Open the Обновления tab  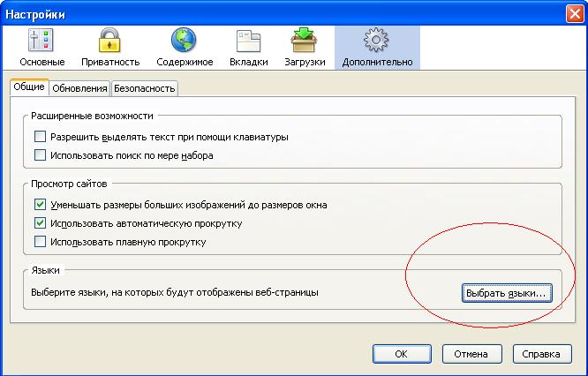click(79, 88)
